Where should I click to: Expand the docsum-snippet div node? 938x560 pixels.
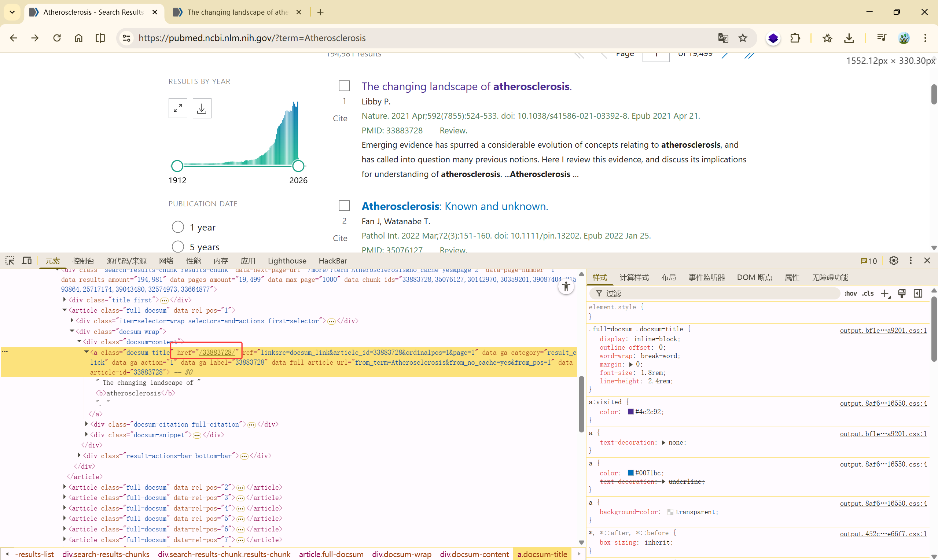[x=87, y=435]
